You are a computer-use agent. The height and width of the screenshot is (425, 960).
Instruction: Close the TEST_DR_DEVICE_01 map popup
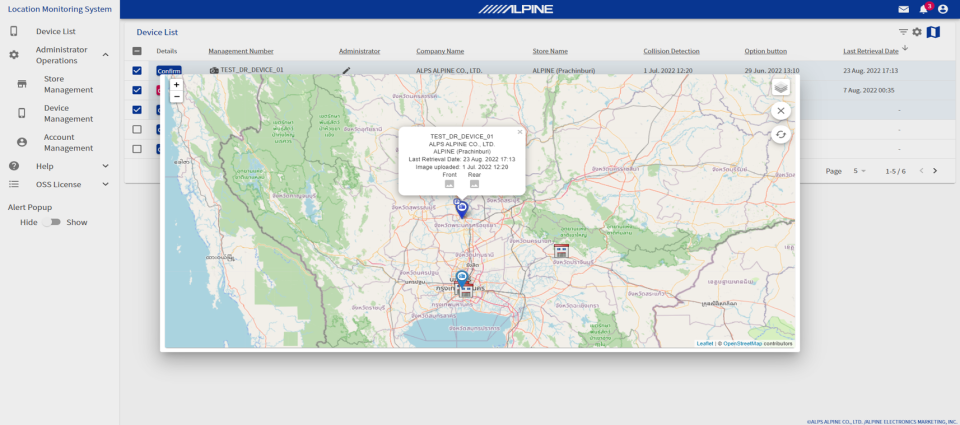pos(520,132)
